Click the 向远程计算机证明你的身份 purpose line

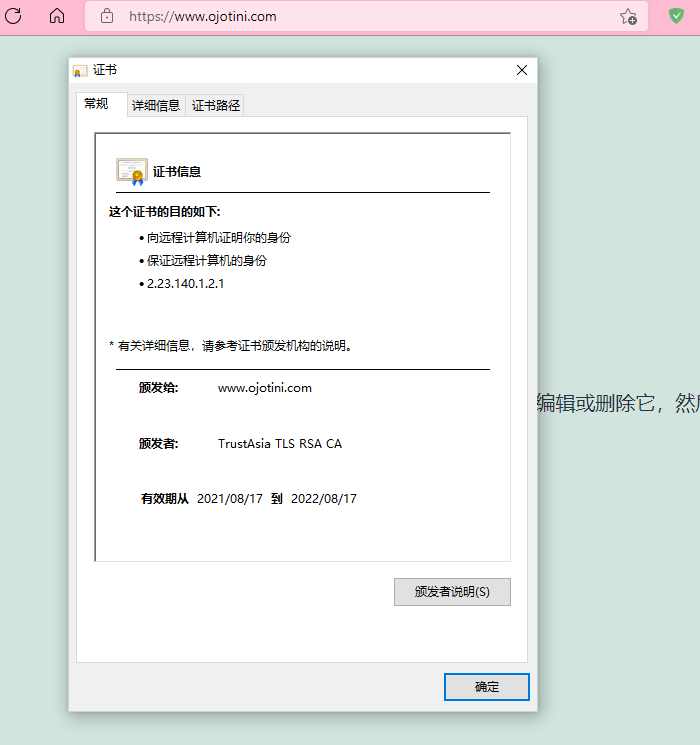coord(219,238)
